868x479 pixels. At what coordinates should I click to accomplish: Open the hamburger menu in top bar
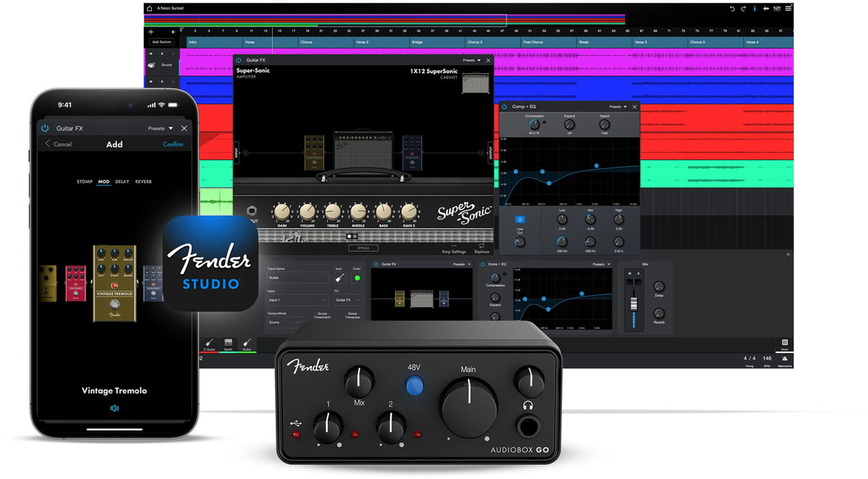pos(788,9)
